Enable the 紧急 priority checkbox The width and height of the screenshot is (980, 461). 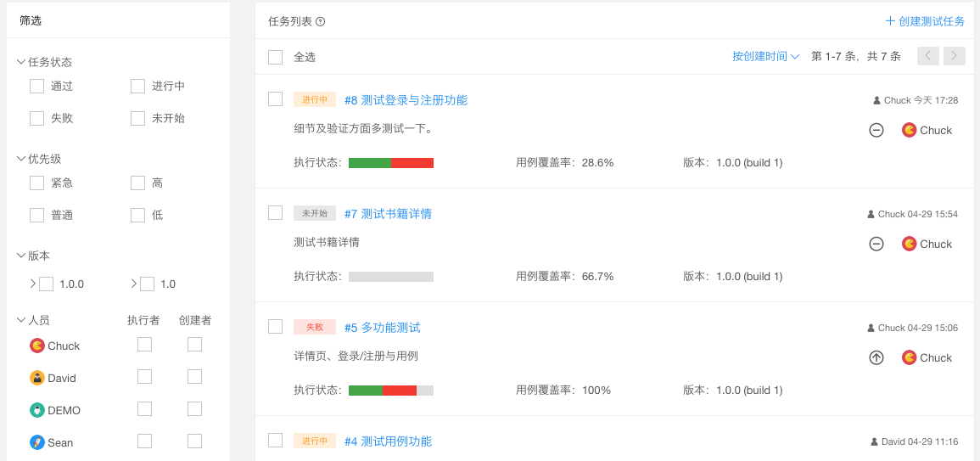(36, 183)
